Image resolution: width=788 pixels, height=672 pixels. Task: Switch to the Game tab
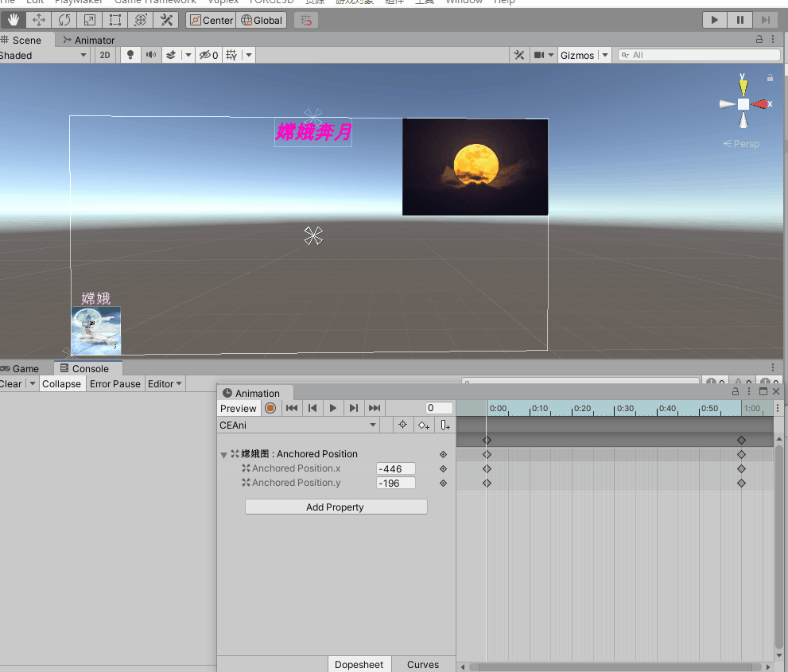pyautogui.click(x=20, y=368)
